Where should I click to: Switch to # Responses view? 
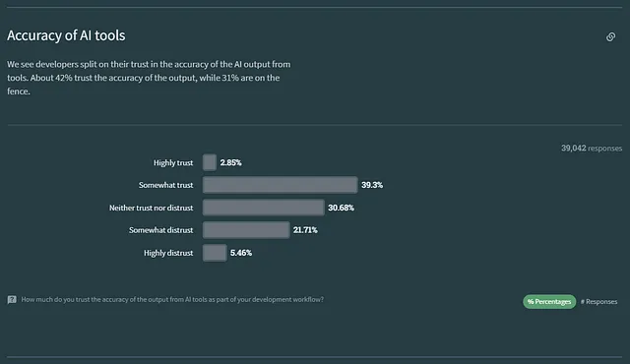[x=598, y=302]
